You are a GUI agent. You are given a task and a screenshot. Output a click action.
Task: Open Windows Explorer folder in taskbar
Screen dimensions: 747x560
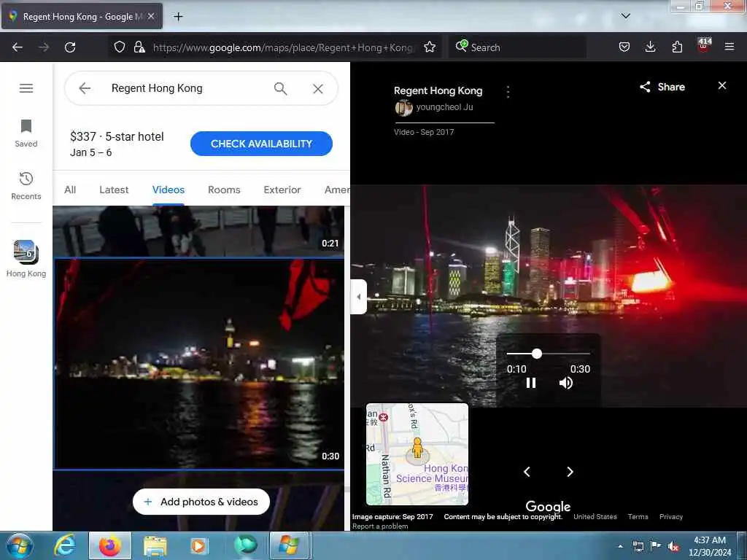point(155,546)
